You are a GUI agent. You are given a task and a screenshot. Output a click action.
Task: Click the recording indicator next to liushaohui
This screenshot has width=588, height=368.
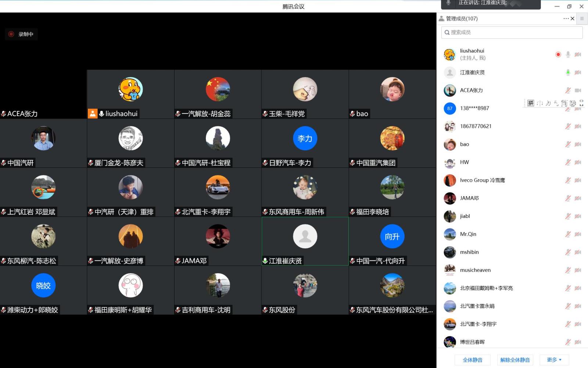558,54
